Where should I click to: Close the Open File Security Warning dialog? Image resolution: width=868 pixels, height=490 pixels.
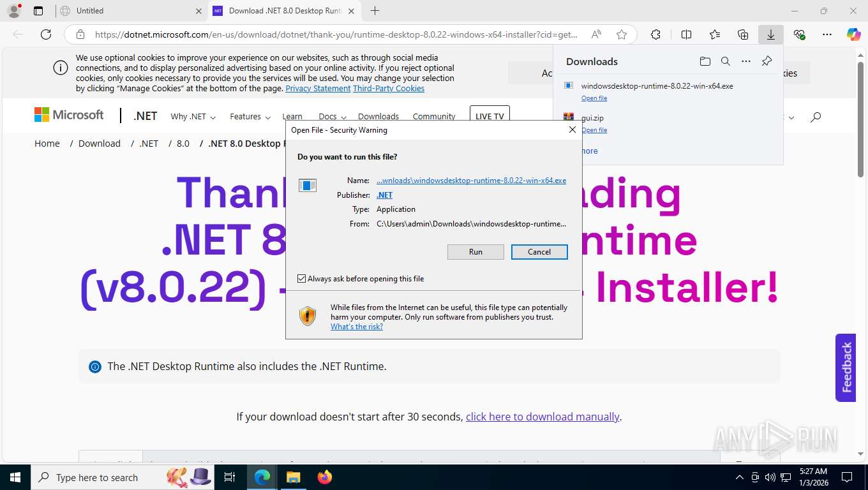572,130
